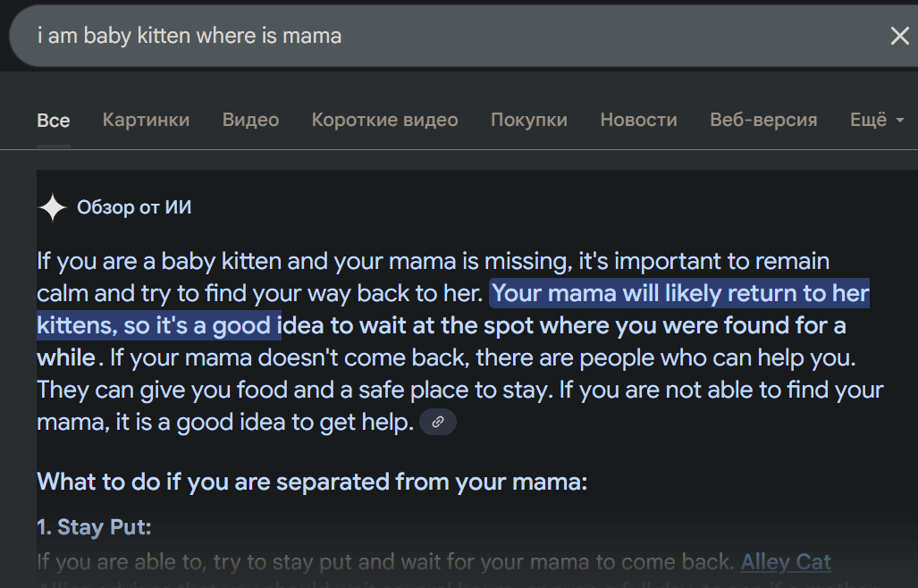This screenshot has width=918, height=588.
Task: Click the "1. Stay Put:" heading
Action: (94, 527)
